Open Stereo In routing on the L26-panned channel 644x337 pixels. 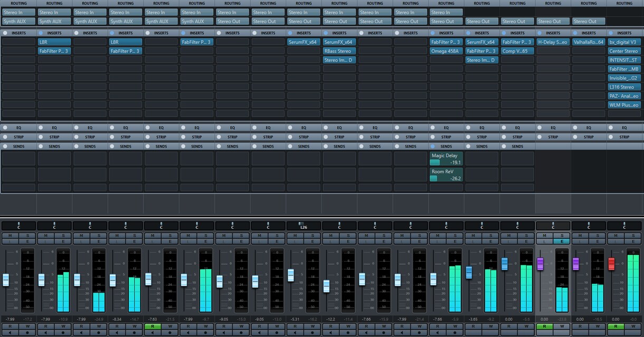pos(304,12)
